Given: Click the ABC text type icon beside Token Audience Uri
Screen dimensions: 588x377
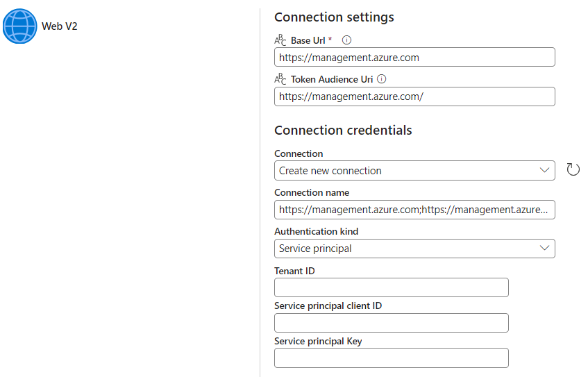Looking at the screenshot, I should tap(280, 79).
